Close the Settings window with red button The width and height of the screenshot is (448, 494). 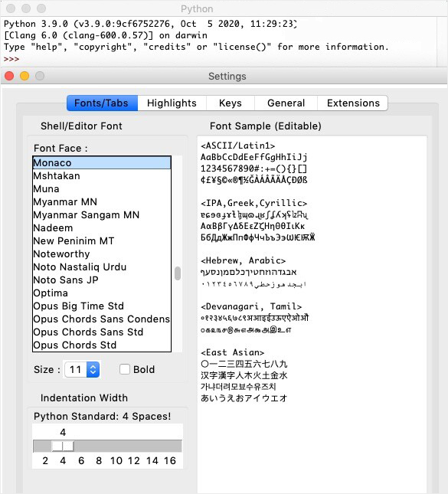9,76
